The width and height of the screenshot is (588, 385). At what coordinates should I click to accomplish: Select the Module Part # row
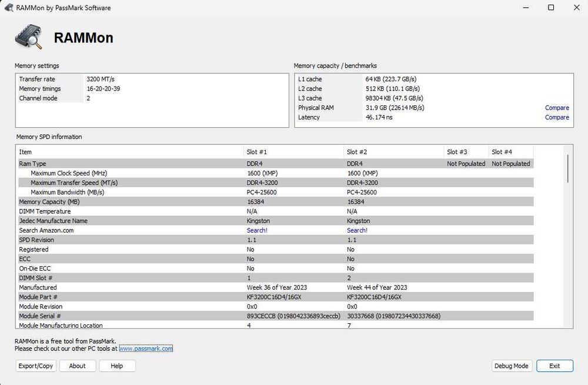pos(276,297)
